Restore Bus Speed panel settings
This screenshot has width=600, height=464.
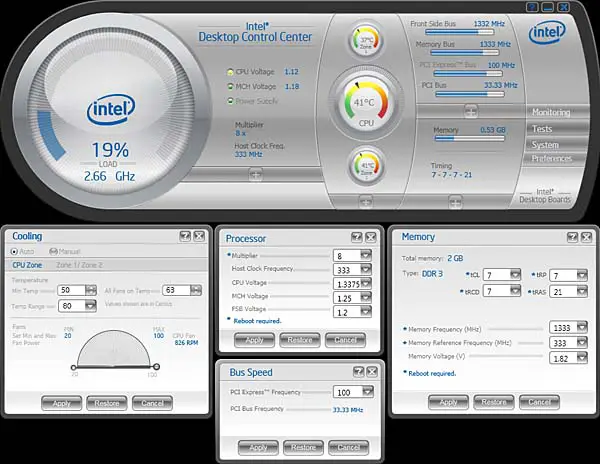pyautogui.click(x=303, y=447)
